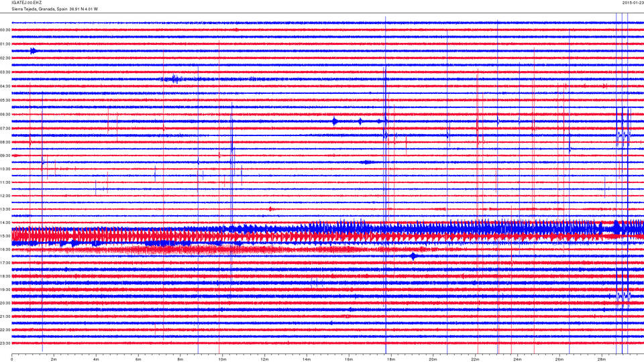Select the 15:30 time label
The image size is (644, 362).
[5, 236]
